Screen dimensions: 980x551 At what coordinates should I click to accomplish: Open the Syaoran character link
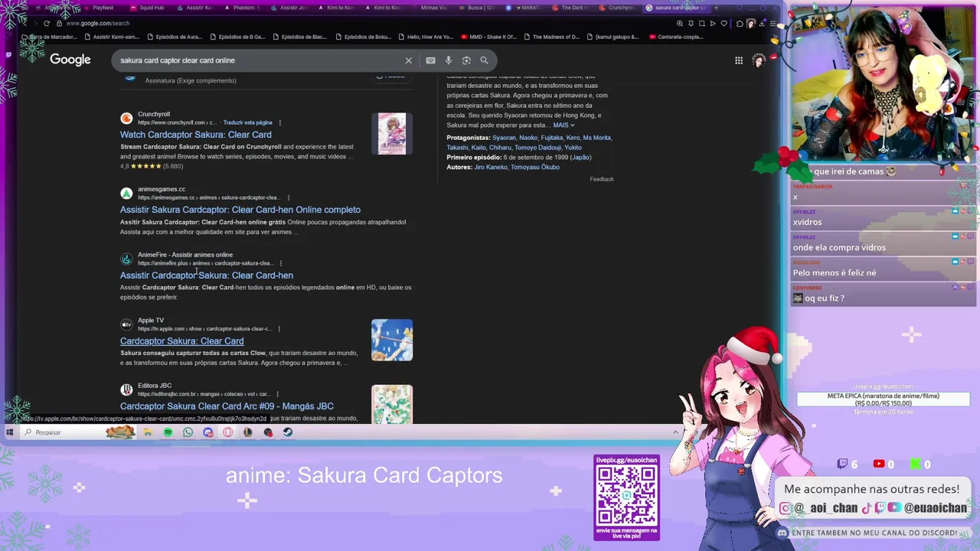[x=504, y=138]
